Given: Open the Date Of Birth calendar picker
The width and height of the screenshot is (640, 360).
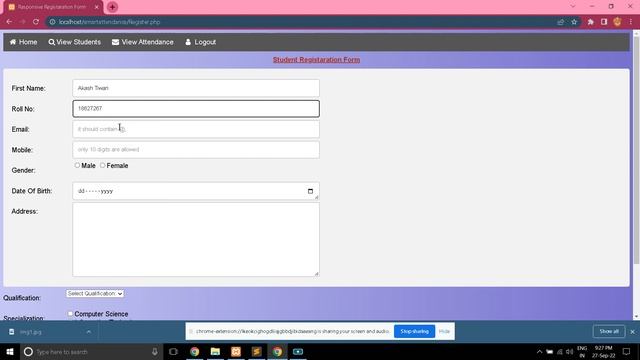Looking at the screenshot, I should point(310,191).
